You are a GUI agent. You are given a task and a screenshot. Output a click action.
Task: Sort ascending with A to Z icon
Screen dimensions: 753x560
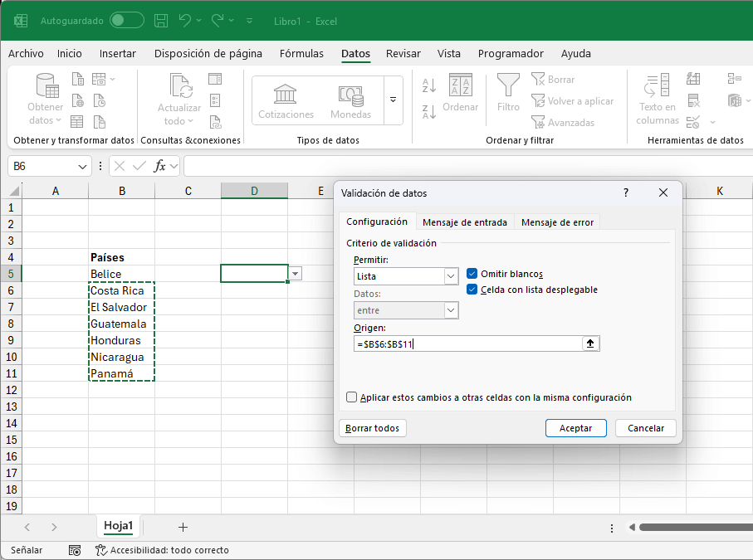coord(429,85)
